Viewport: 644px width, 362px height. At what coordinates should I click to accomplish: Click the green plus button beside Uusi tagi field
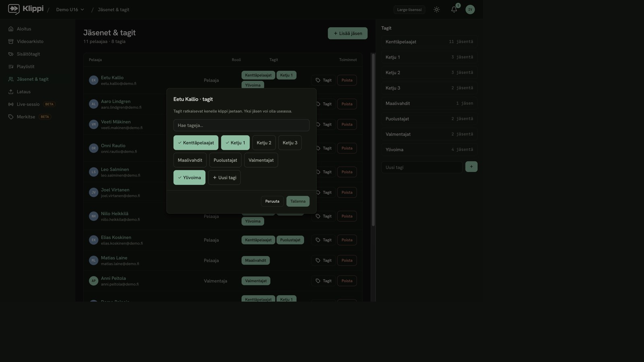coord(471,167)
